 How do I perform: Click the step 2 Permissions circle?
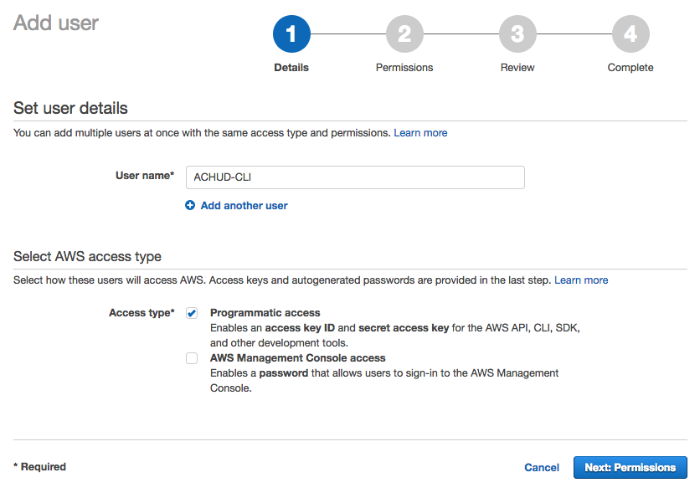404,34
